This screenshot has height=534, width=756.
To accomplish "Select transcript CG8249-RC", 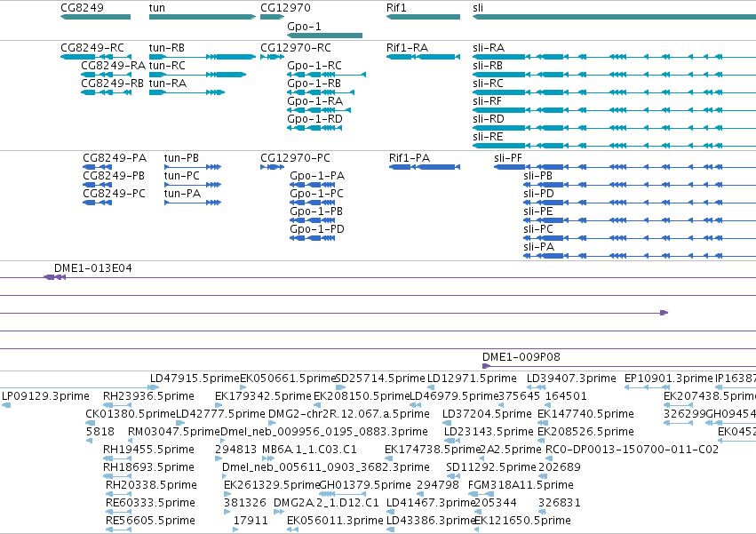I will coord(95,57).
